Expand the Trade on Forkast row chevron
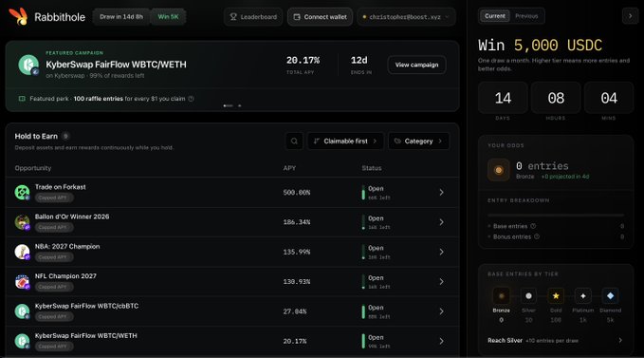The image size is (644, 358). [442, 192]
